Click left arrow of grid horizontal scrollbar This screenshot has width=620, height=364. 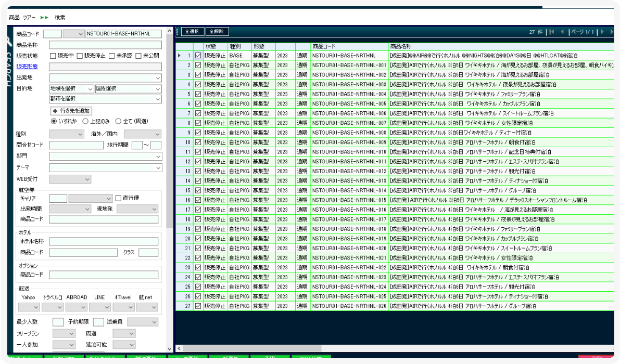(x=179, y=348)
